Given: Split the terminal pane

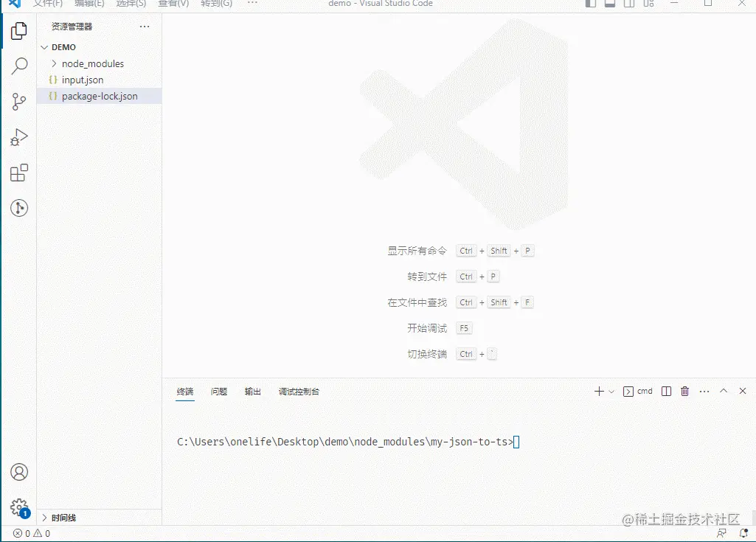Looking at the screenshot, I should point(666,391).
